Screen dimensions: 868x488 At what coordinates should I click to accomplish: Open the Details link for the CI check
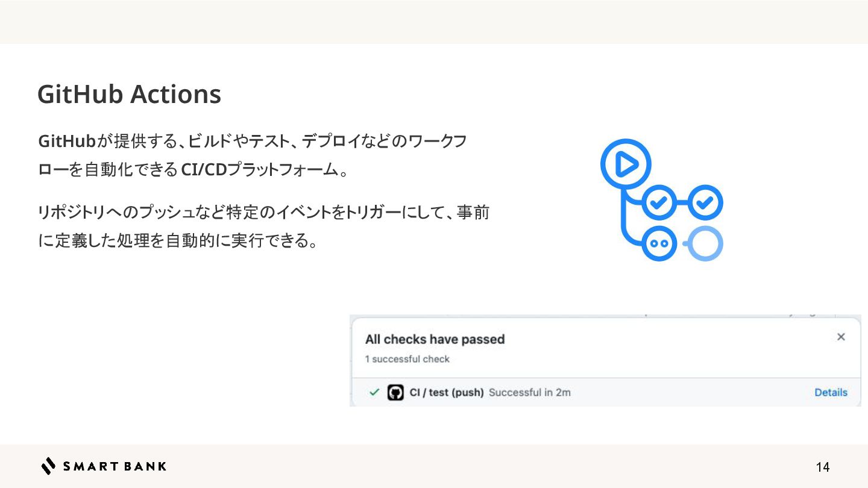point(831,393)
